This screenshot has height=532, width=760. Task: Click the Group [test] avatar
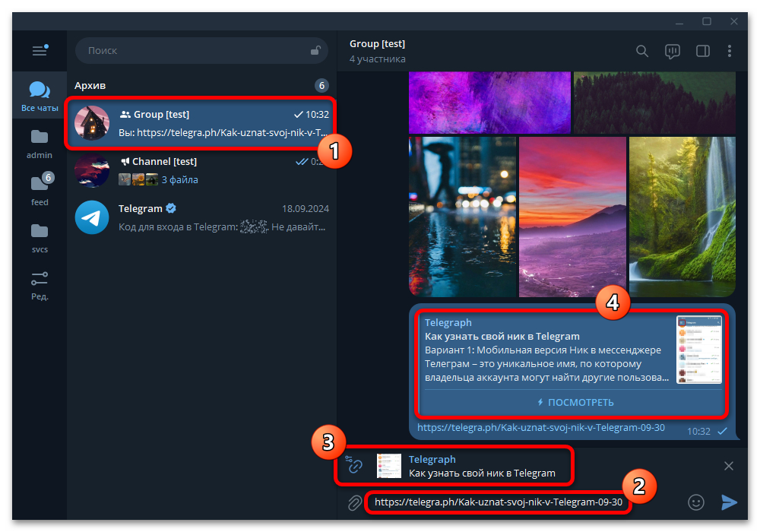coord(92,123)
